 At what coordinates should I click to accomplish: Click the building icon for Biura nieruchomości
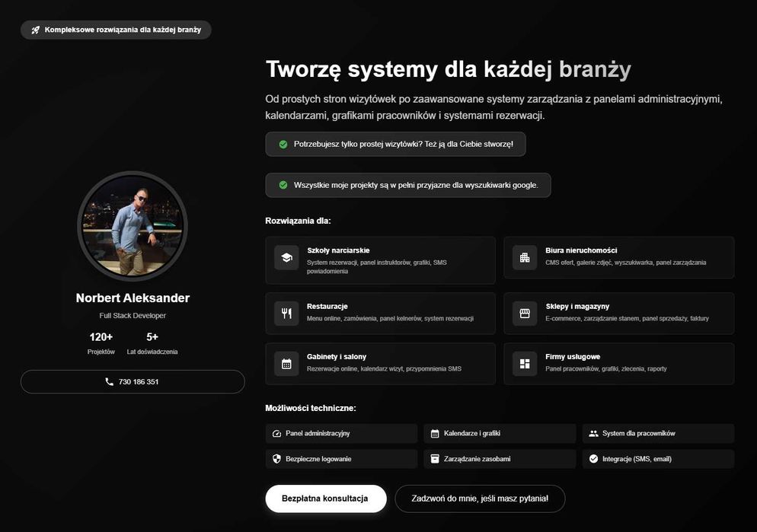click(525, 257)
